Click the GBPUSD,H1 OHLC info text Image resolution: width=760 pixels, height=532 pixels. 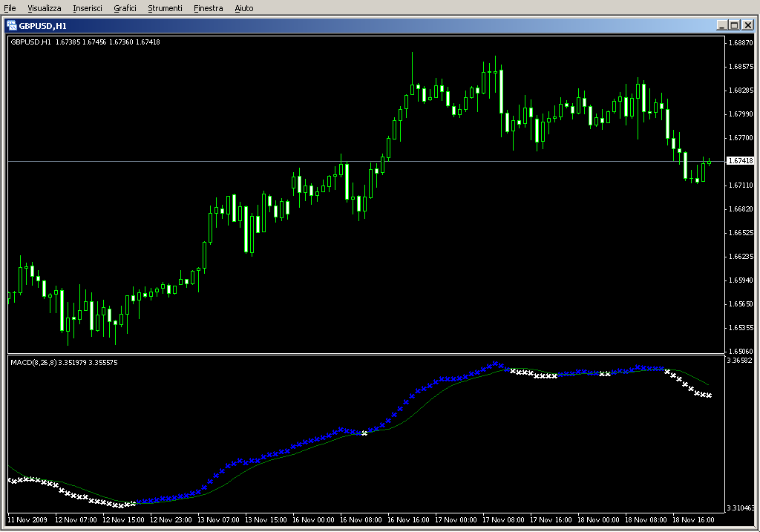[85, 42]
